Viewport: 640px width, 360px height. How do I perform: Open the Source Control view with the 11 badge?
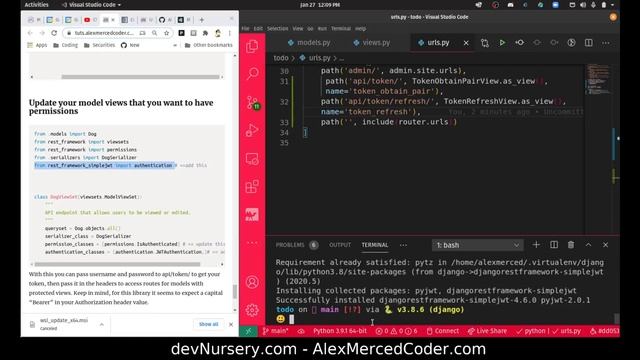pos(253,102)
